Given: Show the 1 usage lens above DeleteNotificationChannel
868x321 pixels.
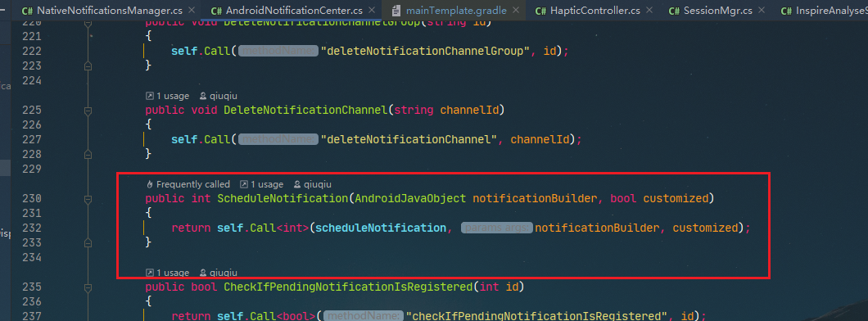Looking at the screenshot, I should click(167, 96).
